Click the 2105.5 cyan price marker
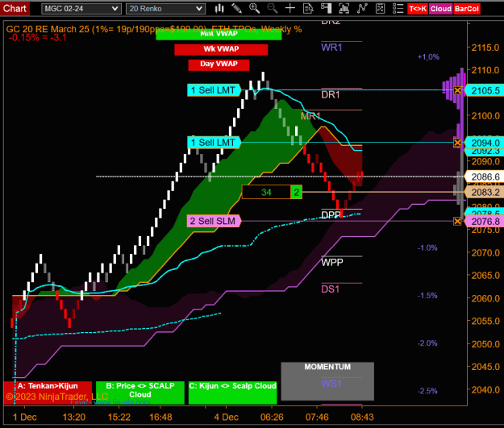504x428 pixels. coord(485,90)
